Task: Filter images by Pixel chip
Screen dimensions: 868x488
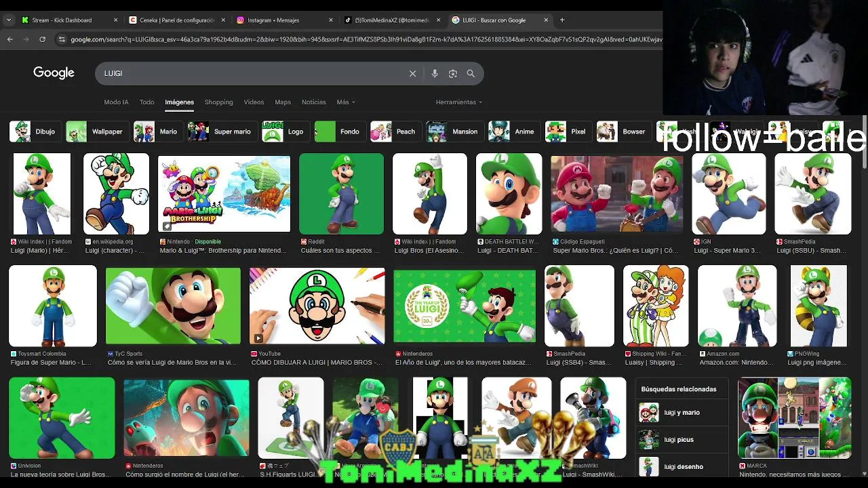Action: [x=568, y=131]
